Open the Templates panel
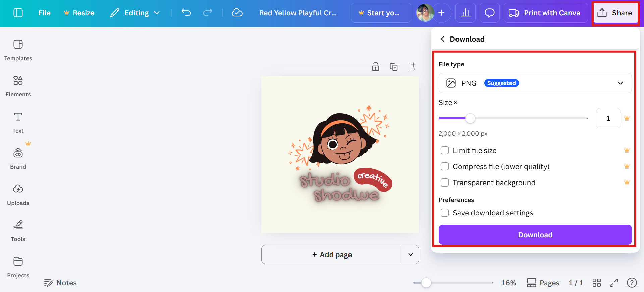644x292 pixels. click(18, 50)
